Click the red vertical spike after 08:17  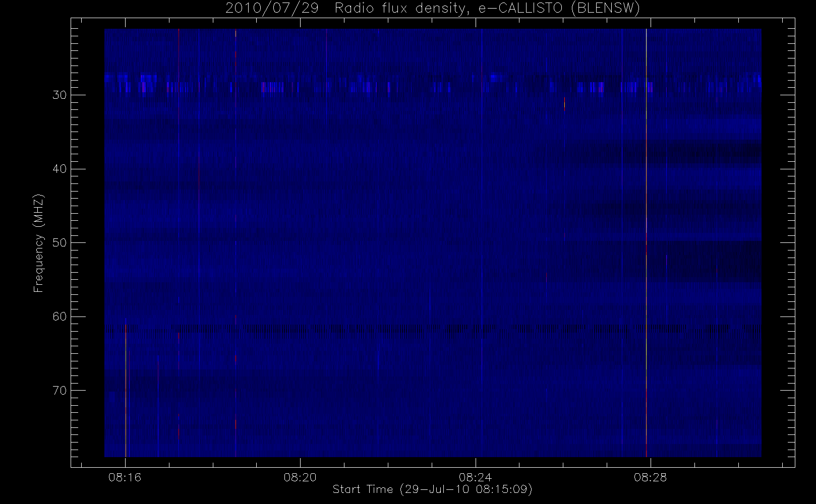tap(179, 243)
